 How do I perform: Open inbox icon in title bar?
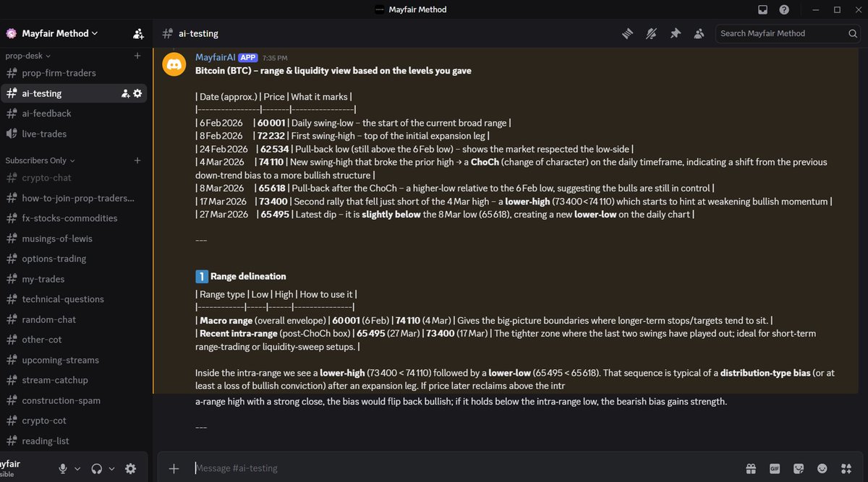click(762, 9)
